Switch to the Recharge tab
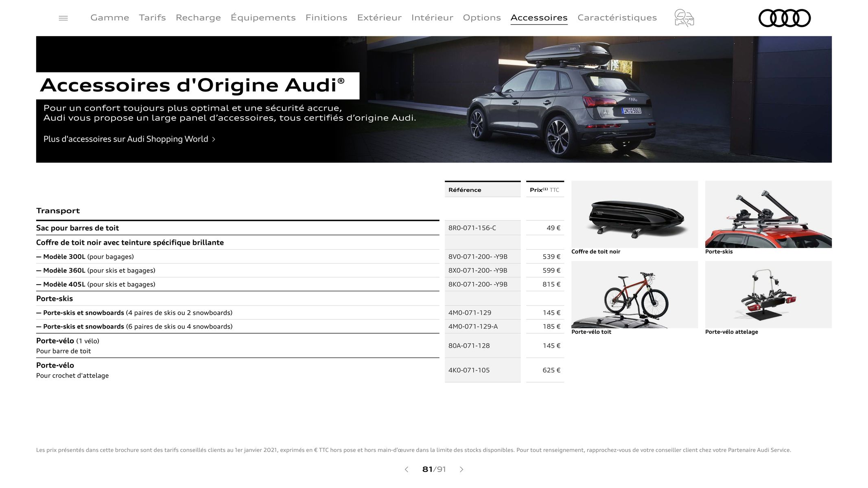This screenshot has width=868, height=488. (x=198, y=17)
